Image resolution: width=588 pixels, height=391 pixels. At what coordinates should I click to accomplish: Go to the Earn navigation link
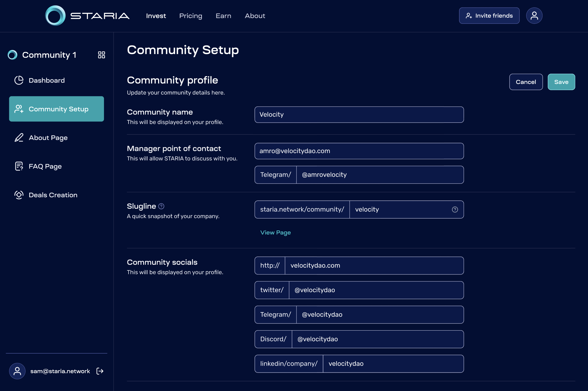[223, 16]
